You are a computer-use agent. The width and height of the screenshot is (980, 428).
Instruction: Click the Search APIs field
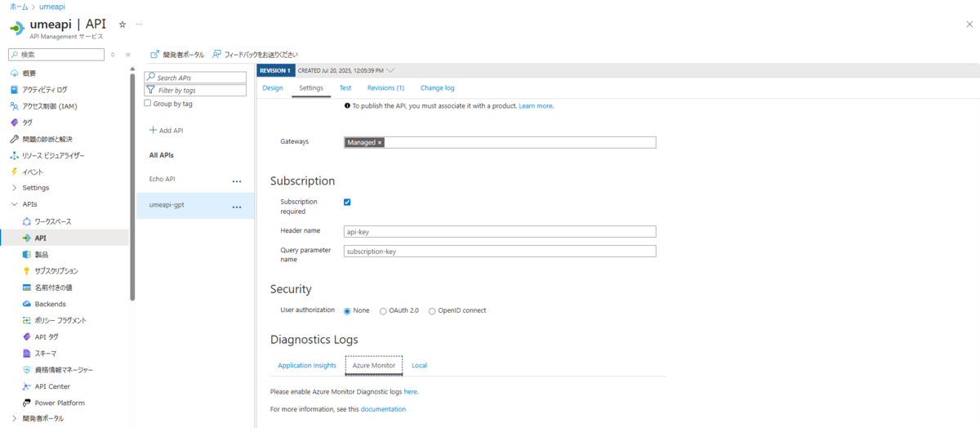coord(195,78)
